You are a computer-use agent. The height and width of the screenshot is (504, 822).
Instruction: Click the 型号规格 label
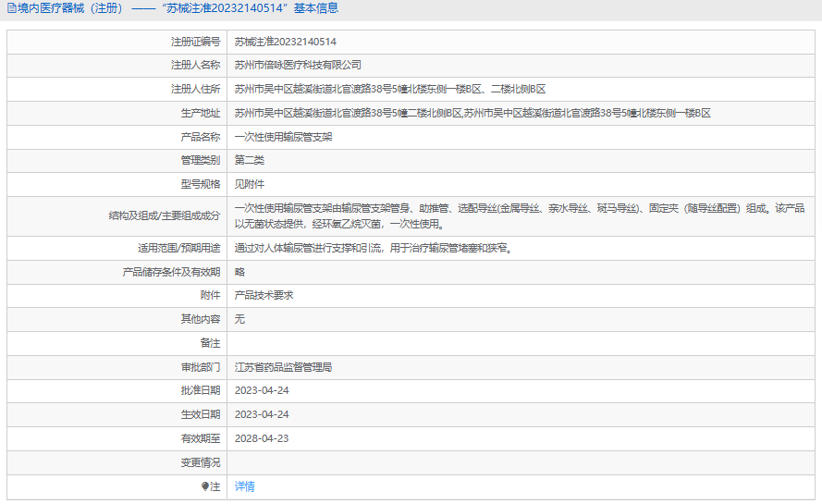click(201, 185)
